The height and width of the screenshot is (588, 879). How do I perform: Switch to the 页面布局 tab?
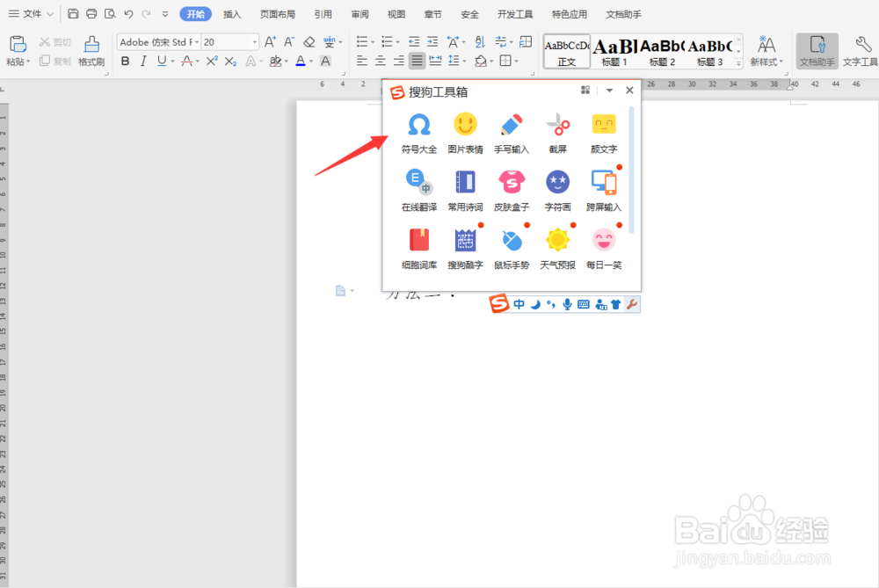(278, 14)
